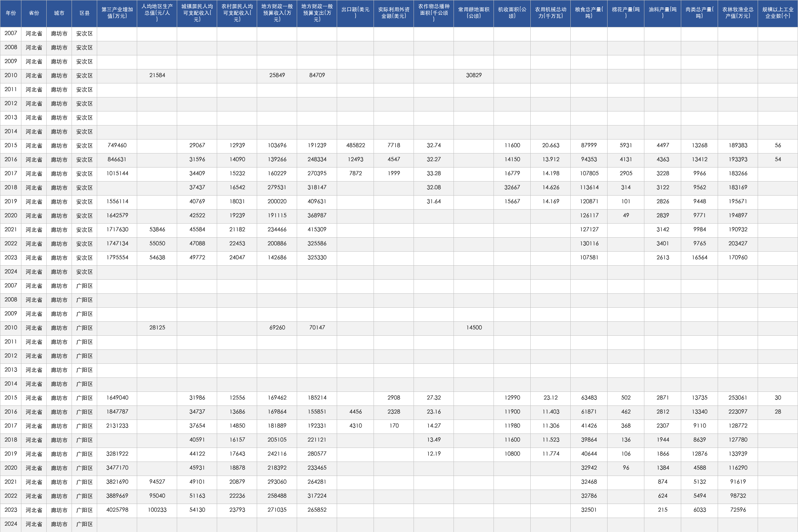Click the 粮食总产量(吨) column header
The width and height of the screenshot is (798, 532).
(x=589, y=13)
